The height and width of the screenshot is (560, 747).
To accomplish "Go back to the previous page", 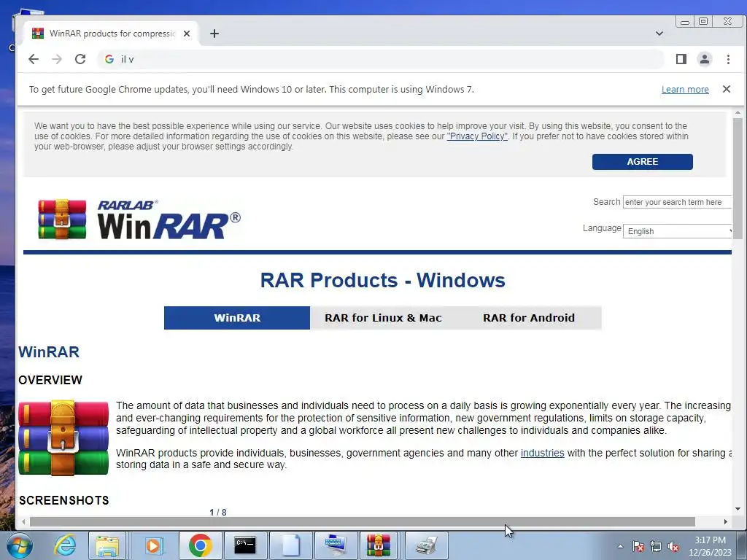I will pos(34,59).
